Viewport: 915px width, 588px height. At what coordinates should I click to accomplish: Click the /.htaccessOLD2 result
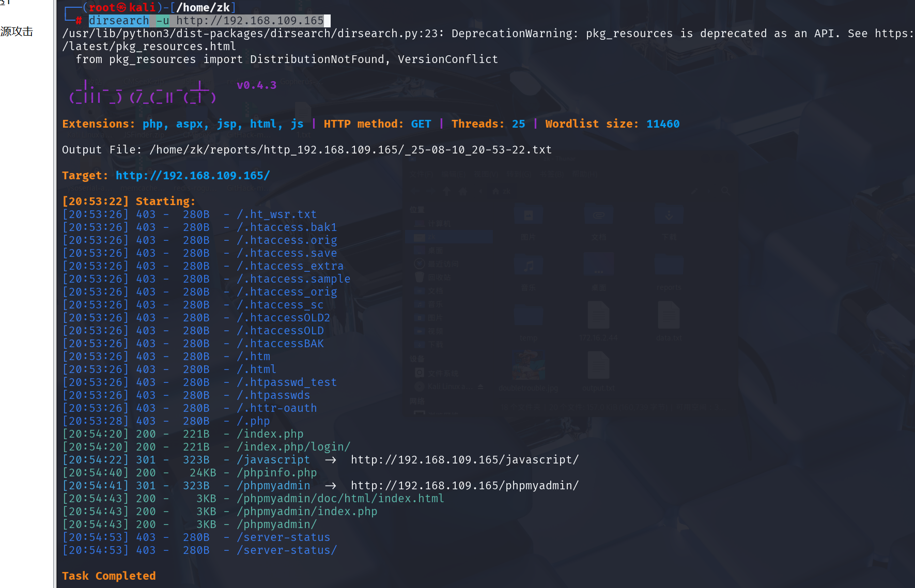tap(283, 318)
